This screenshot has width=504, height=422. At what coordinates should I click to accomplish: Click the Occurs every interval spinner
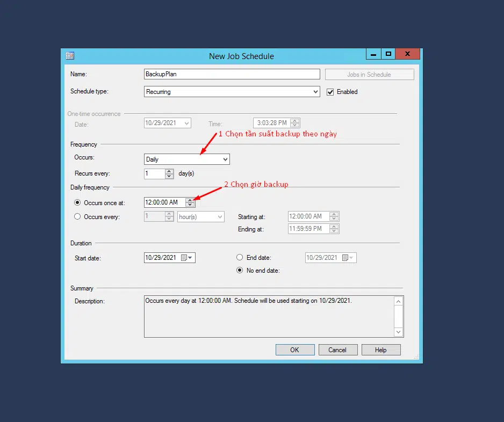click(x=169, y=216)
